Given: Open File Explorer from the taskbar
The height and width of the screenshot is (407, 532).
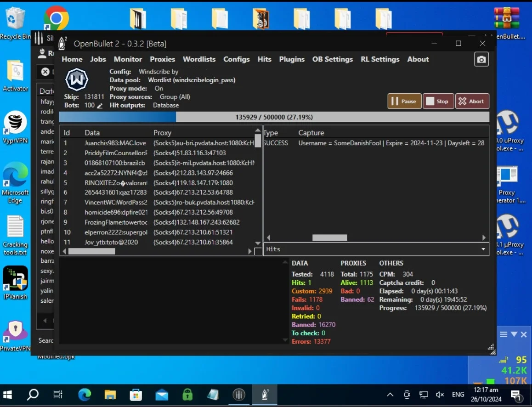Looking at the screenshot, I should click(110, 395).
